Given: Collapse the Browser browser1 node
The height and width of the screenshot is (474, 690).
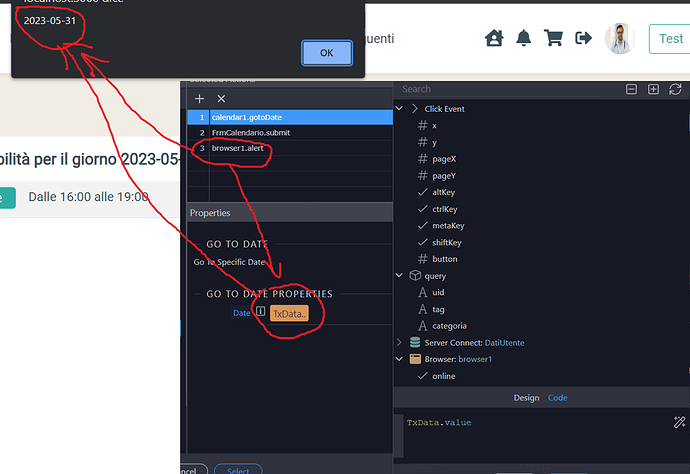Looking at the screenshot, I should (399, 359).
